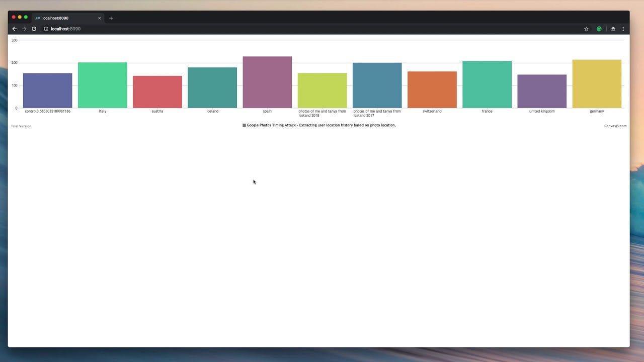The image size is (644, 362).
Task: Open the green Grammarly extension icon
Action: click(599, 29)
